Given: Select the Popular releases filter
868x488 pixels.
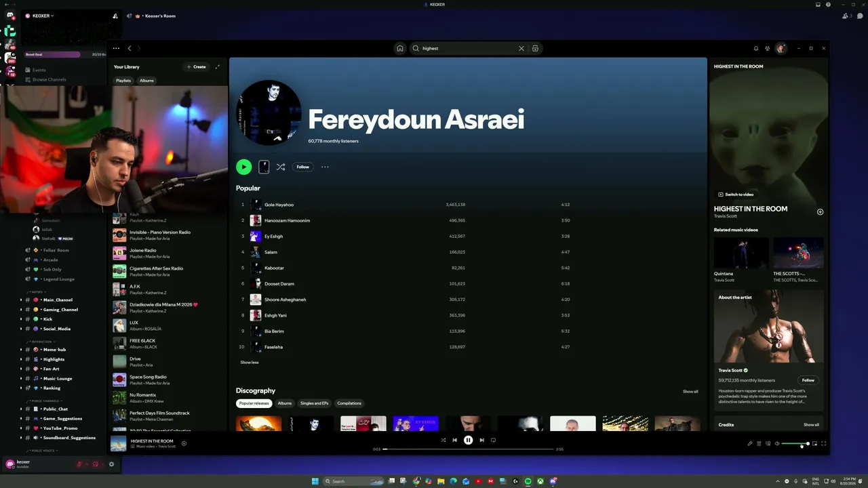Looking at the screenshot, I should click(254, 403).
